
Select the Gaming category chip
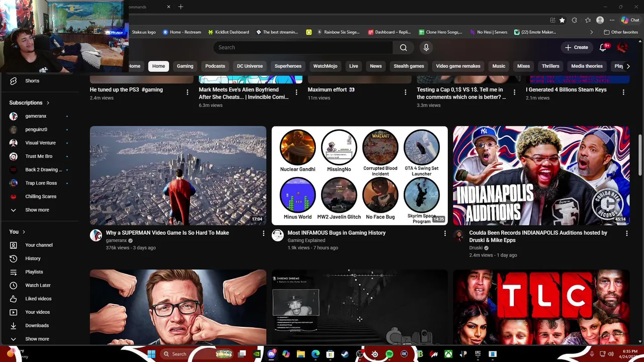coord(185,66)
